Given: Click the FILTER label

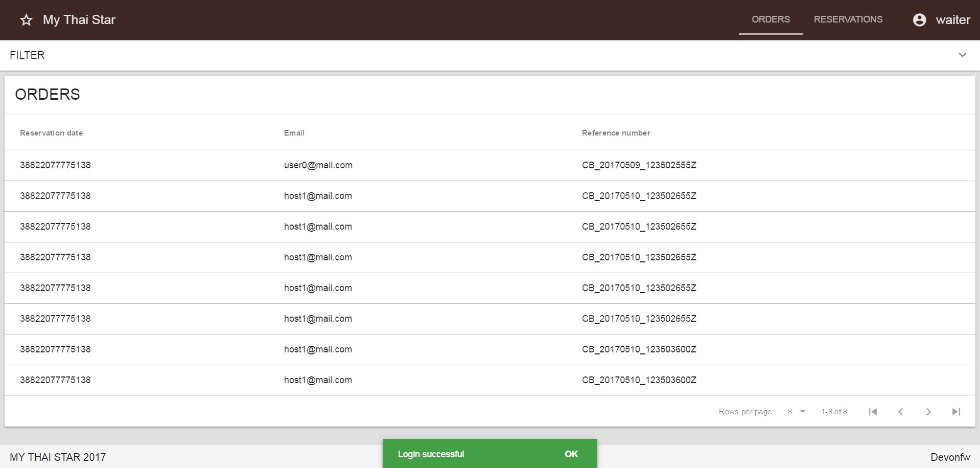Looking at the screenshot, I should pos(27,55).
